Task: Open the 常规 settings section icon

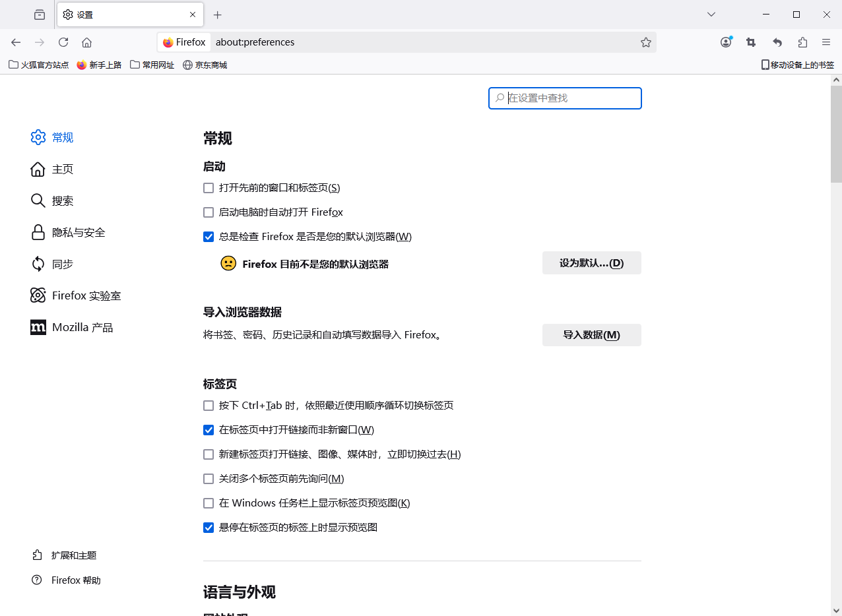Action: (x=38, y=137)
